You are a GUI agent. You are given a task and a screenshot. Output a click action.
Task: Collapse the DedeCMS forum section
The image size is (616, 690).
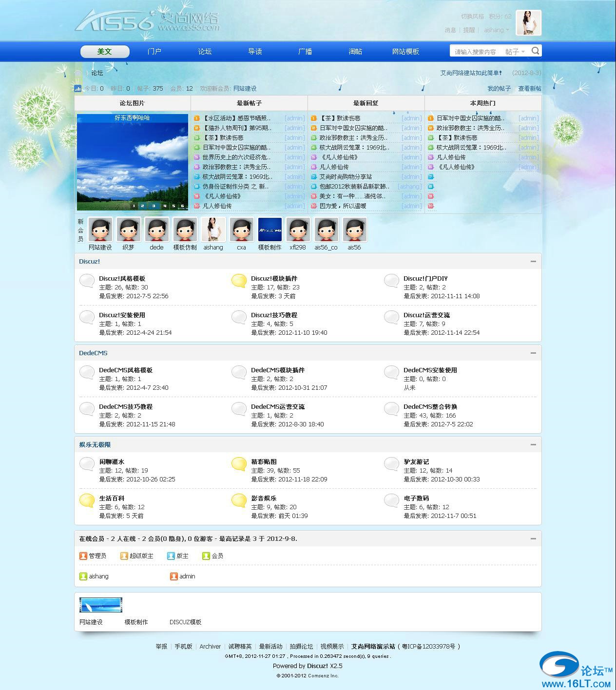[533, 353]
